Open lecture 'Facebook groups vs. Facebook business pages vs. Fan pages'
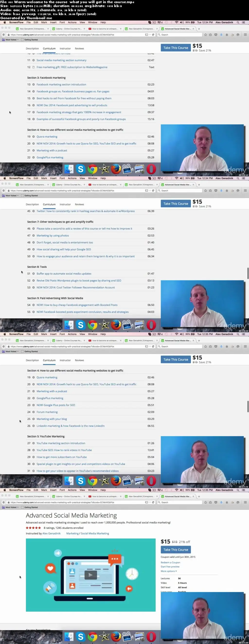The image size is (249, 644). click(73, 92)
